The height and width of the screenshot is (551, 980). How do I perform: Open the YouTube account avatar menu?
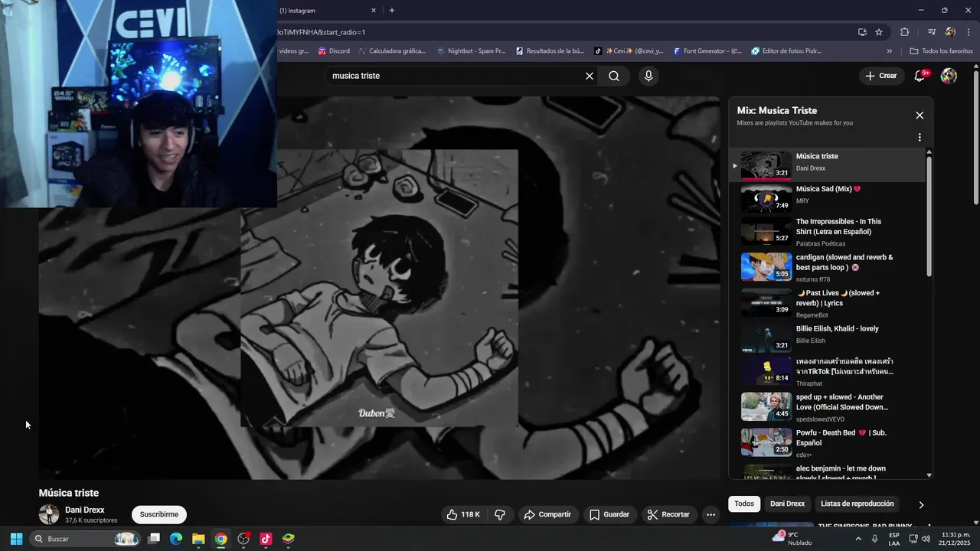[x=949, y=76]
